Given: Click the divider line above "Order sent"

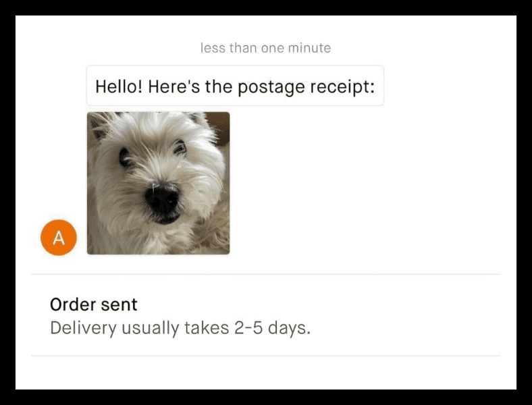Looking at the screenshot, I should pos(266,274).
